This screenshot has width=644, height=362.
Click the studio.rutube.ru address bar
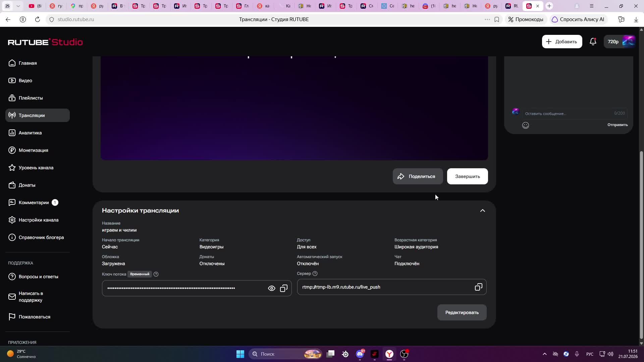point(76,19)
